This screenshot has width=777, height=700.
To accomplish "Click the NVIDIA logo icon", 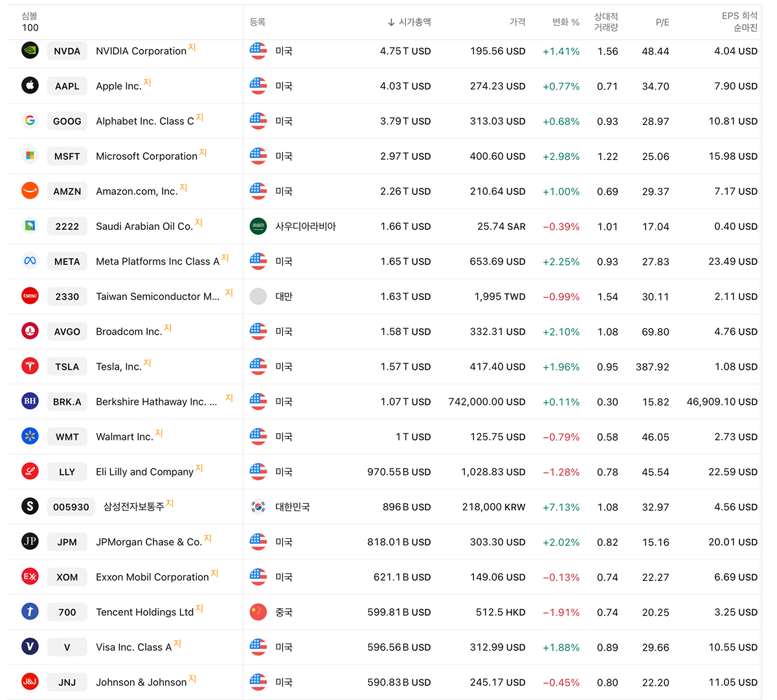I will (30, 51).
